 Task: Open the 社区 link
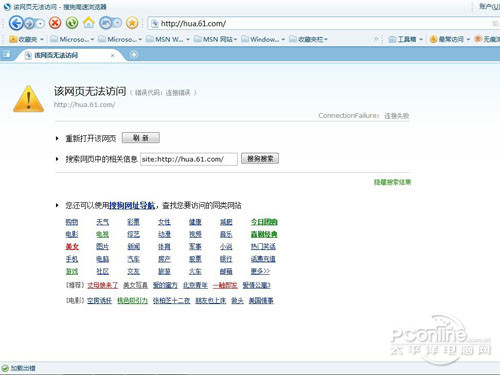pyautogui.click(x=102, y=271)
